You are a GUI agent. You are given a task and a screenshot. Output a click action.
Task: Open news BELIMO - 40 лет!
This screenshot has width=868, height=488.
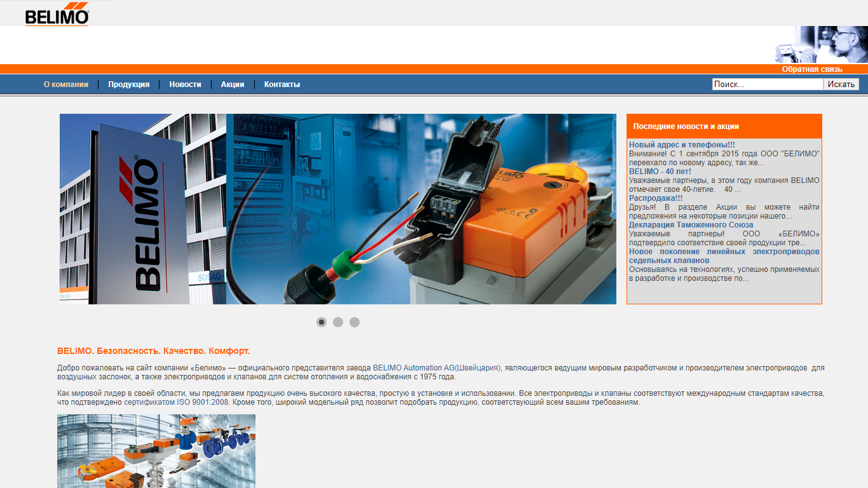pyautogui.click(x=660, y=172)
